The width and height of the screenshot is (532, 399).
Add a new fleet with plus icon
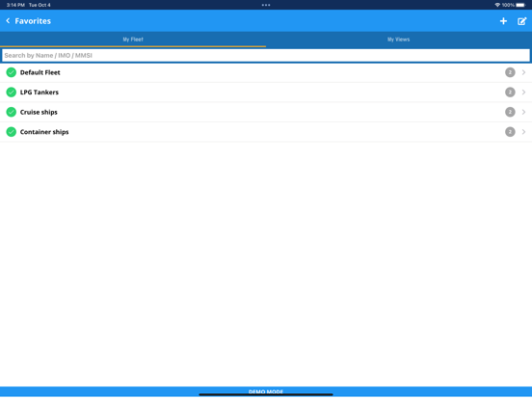pyautogui.click(x=503, y=21)
